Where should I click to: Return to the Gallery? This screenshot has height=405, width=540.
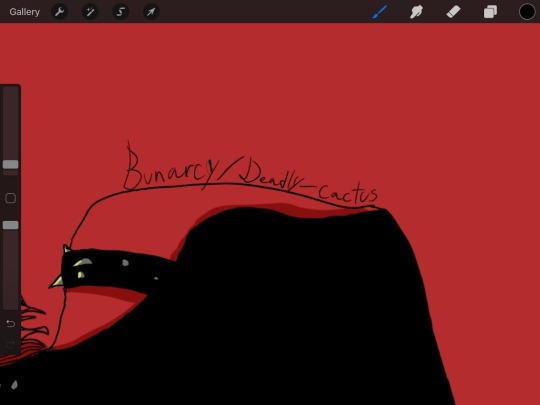pos(24,12)
